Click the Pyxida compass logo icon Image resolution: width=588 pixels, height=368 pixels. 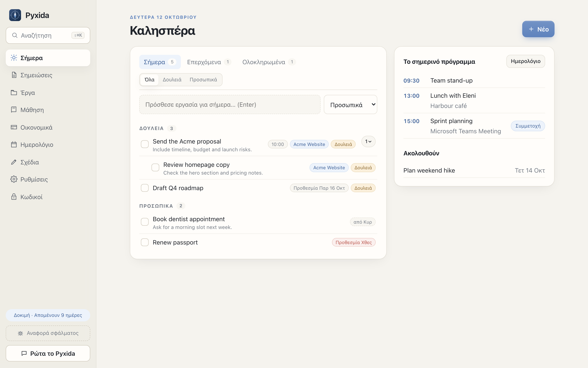click(x=15, y=15)
